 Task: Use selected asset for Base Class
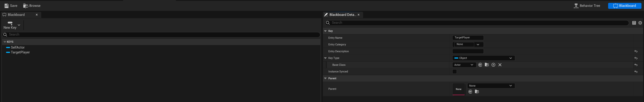pyautogui.click(x=480, y=65)
